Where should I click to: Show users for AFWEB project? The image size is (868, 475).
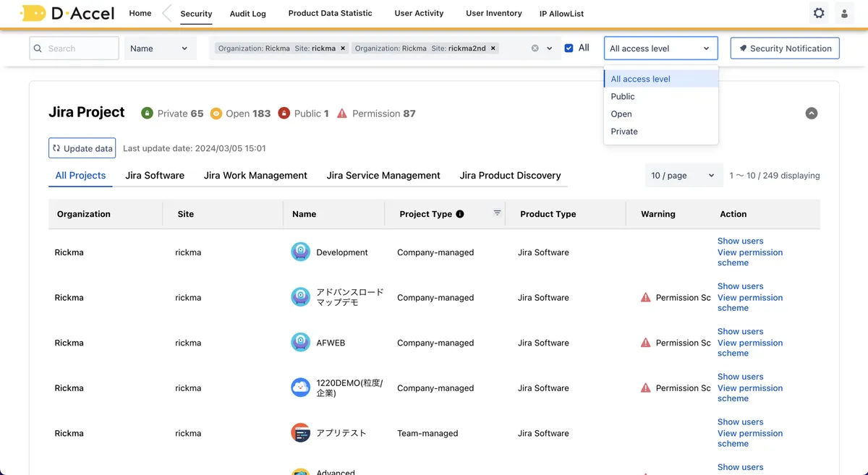pyautogui.click(x=740, y=331)
